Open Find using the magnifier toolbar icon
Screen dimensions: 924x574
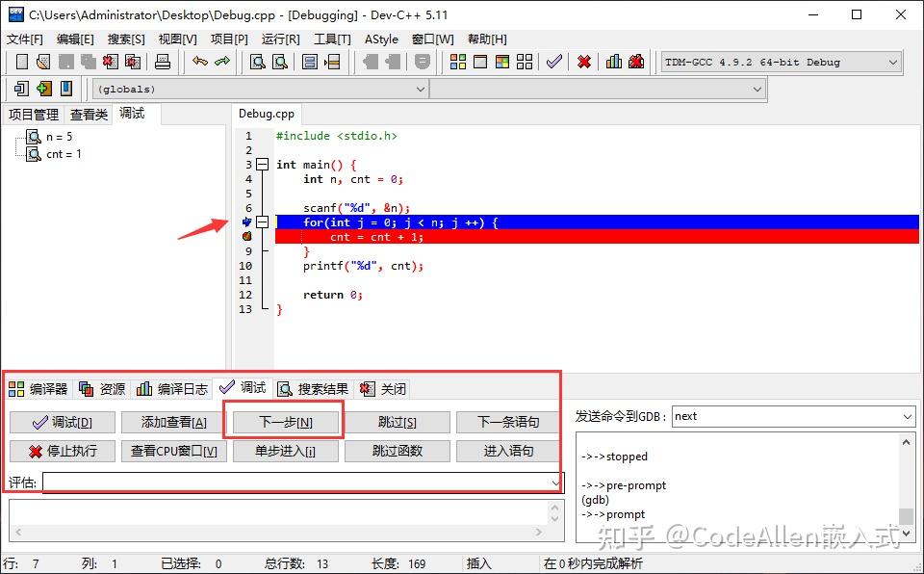(x=256, y=61)
